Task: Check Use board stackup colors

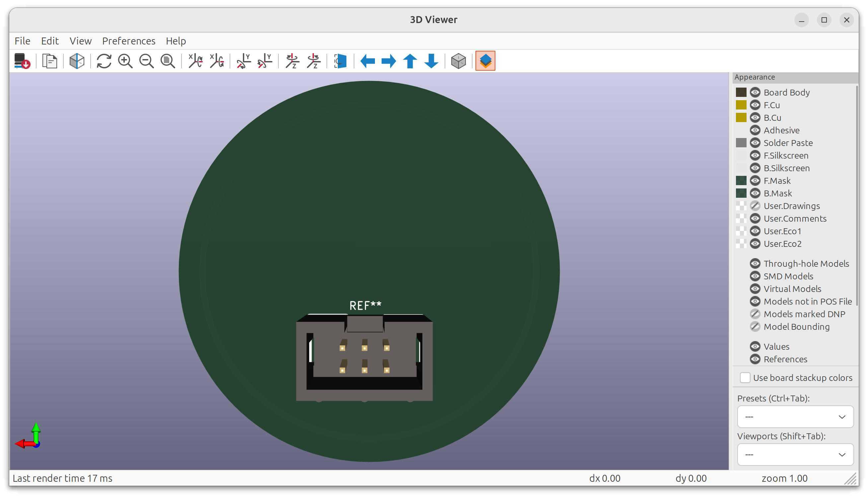Action: click(x=745, y=378)
